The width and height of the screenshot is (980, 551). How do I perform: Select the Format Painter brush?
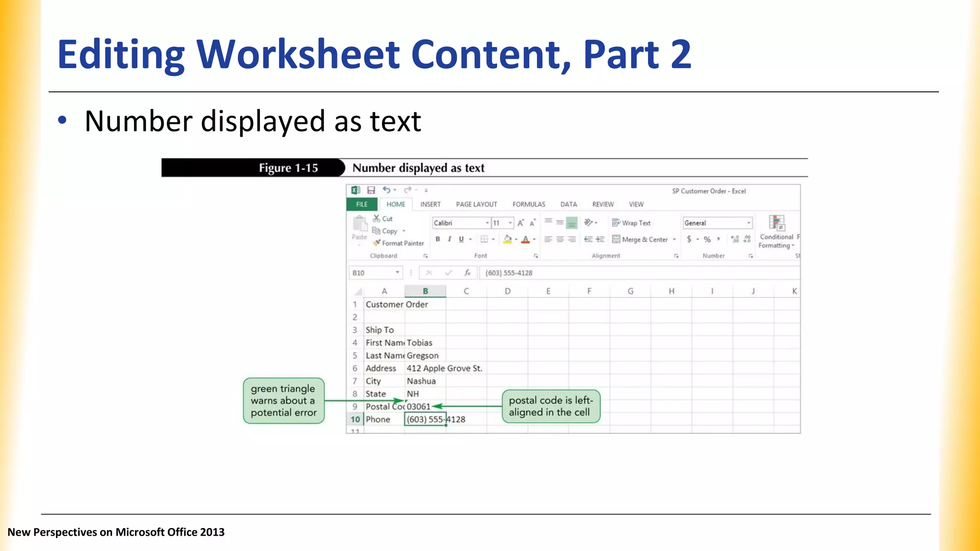pyautogui.click(x=377, y=243)
